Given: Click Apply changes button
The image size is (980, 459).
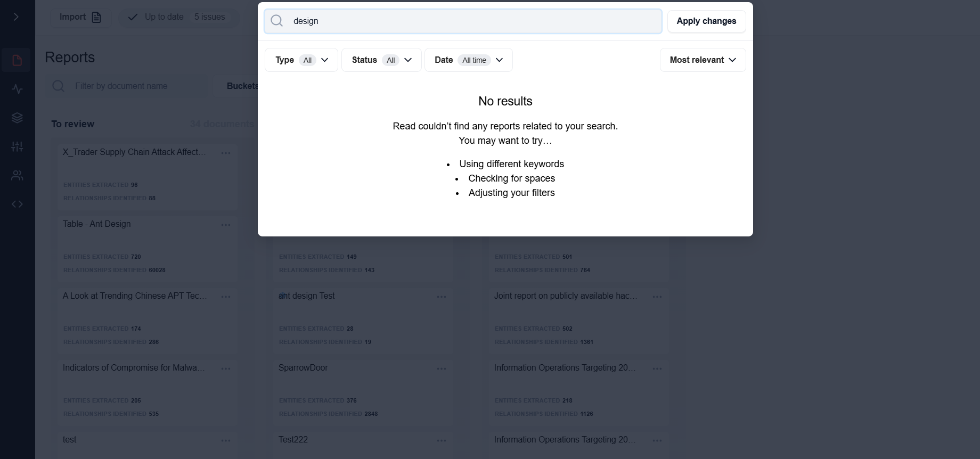Looking at the screenshot, I should (706, 21).
